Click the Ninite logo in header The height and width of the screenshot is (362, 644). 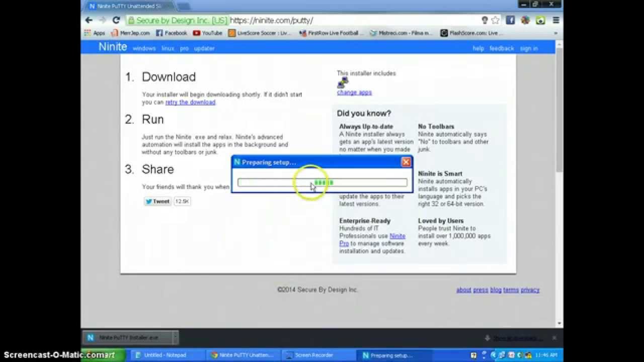pos(113,47)
